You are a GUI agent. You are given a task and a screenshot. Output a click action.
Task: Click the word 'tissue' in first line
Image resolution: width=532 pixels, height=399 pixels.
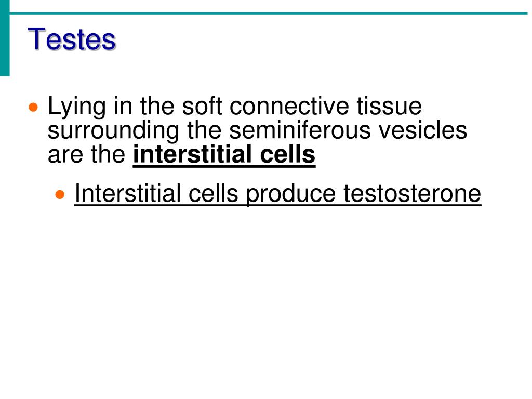point(389,106)
